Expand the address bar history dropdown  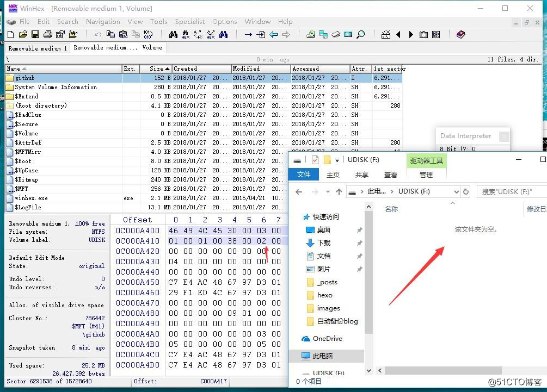[456, 191]
